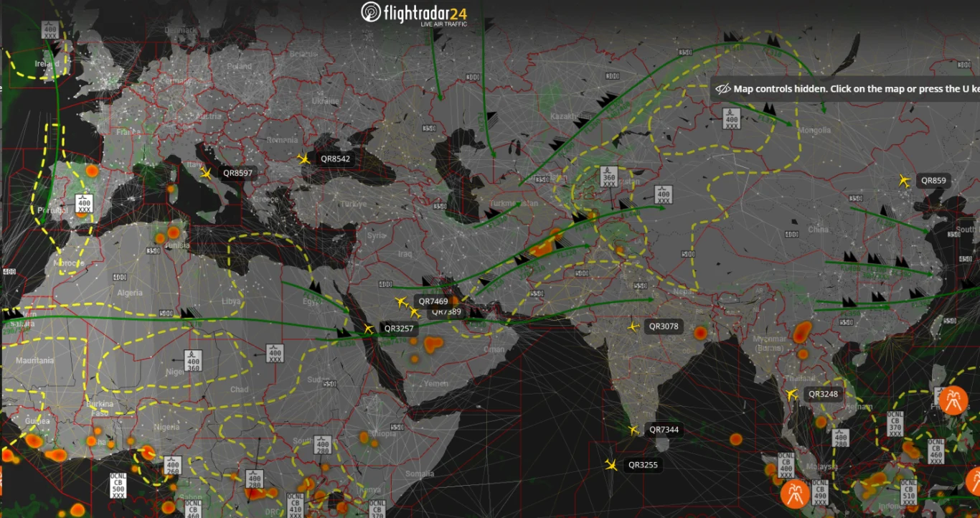Click the 'Yemen' country label
Screen dimensions: 980x518
pyautogui.click(x=435, y=384)
